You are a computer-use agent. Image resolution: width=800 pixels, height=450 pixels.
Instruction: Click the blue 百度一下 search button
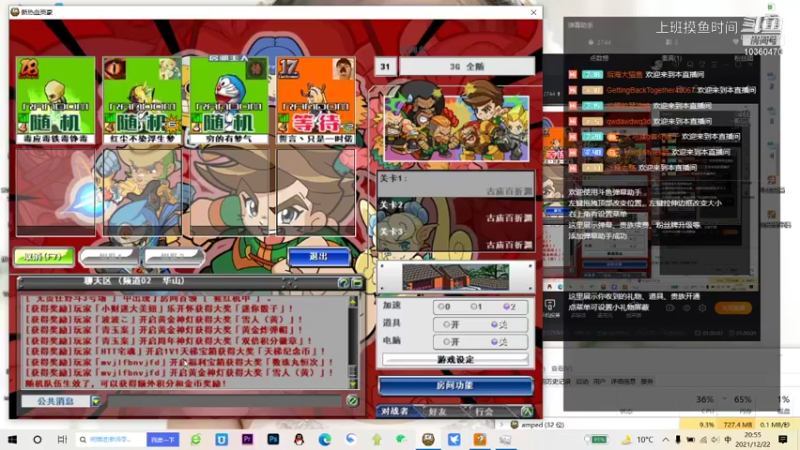click(163, 439)
